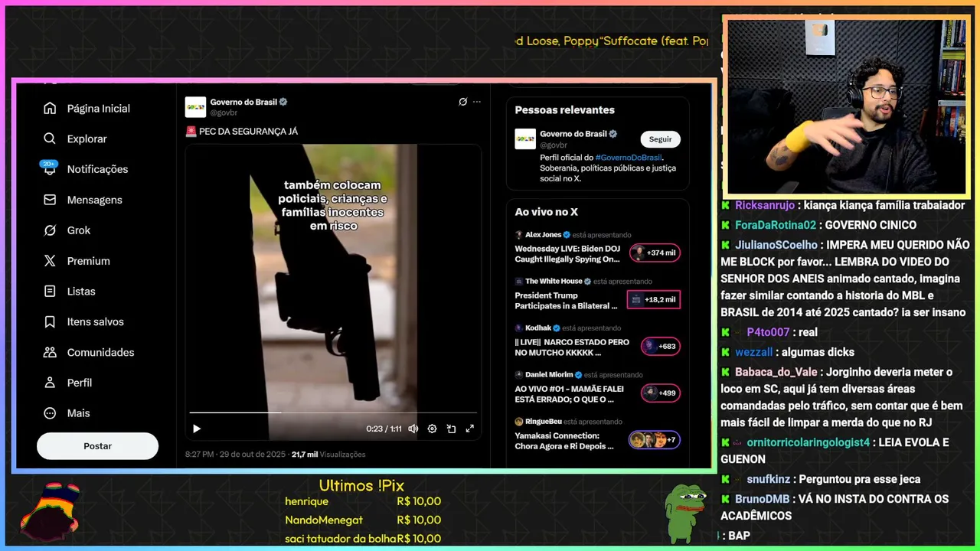
Task: Click +18,2 mil listeners badge
Action: [654, 299]
